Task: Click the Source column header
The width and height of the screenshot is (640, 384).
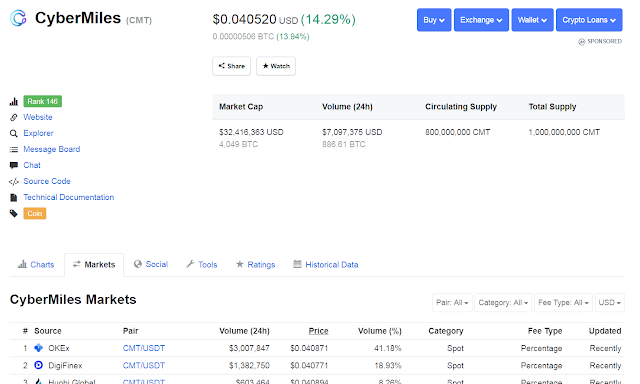Action: click(x=48, y=331)
